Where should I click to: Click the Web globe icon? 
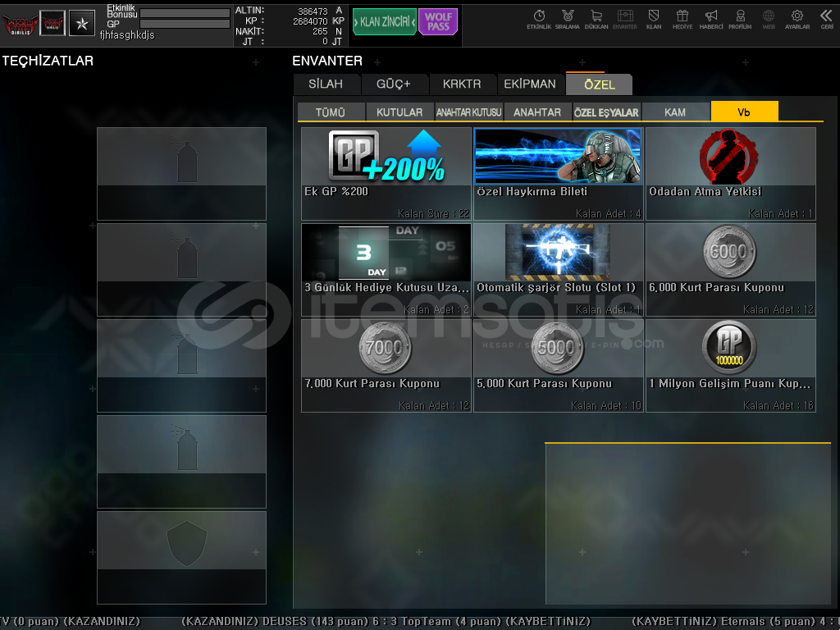click(769, 20)
